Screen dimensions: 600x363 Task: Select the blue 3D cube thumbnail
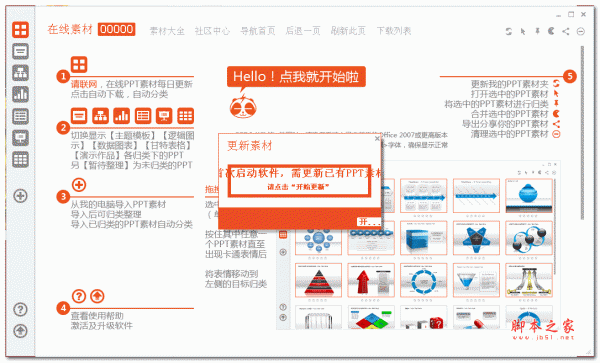(424, 238)
